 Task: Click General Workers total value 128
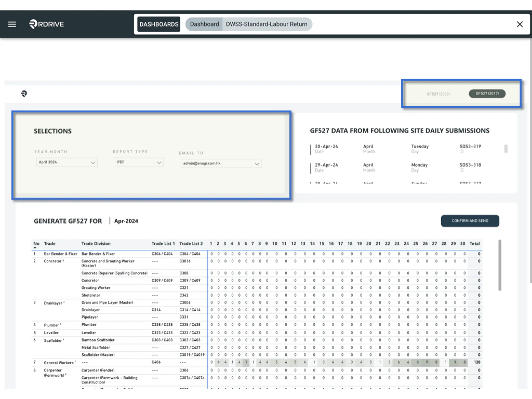pos(477,362)
